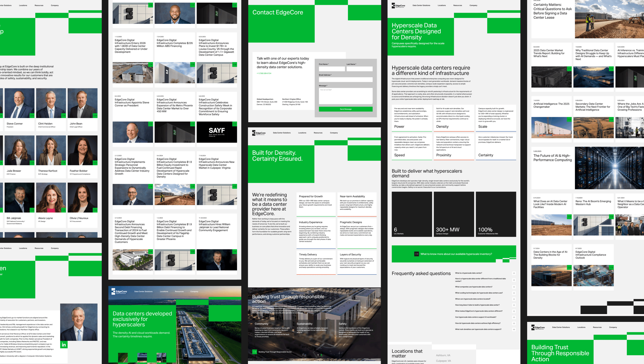Click arrow icon on 'Appoints Steve Conner as President' card
Image resolution: width=644 pixels, height=364 pixels.
(x=151, y=124)
